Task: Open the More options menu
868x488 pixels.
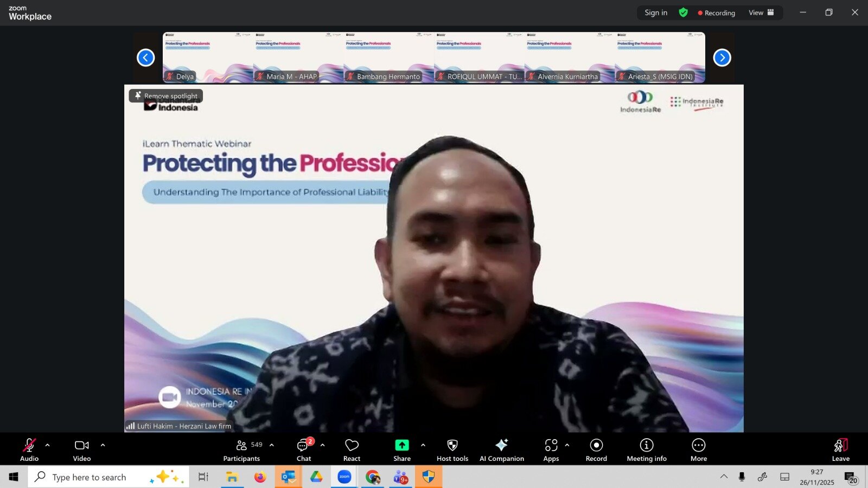Action: (699, 450)
